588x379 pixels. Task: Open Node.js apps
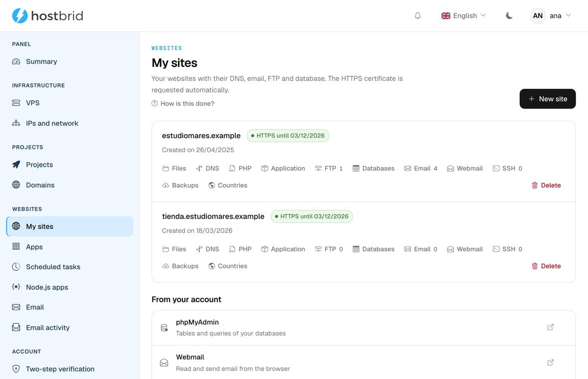[x=69, y=287]
